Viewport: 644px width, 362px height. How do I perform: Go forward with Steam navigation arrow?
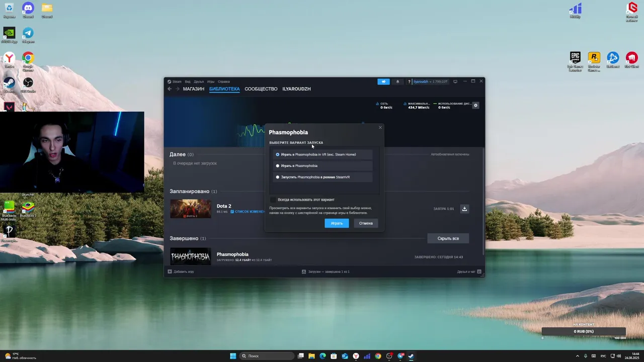[x=177, y=89]
